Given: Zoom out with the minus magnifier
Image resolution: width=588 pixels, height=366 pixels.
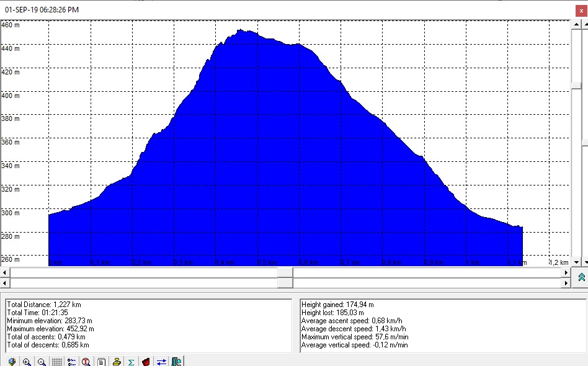Looking at the screenshot, I should [42, 362].
